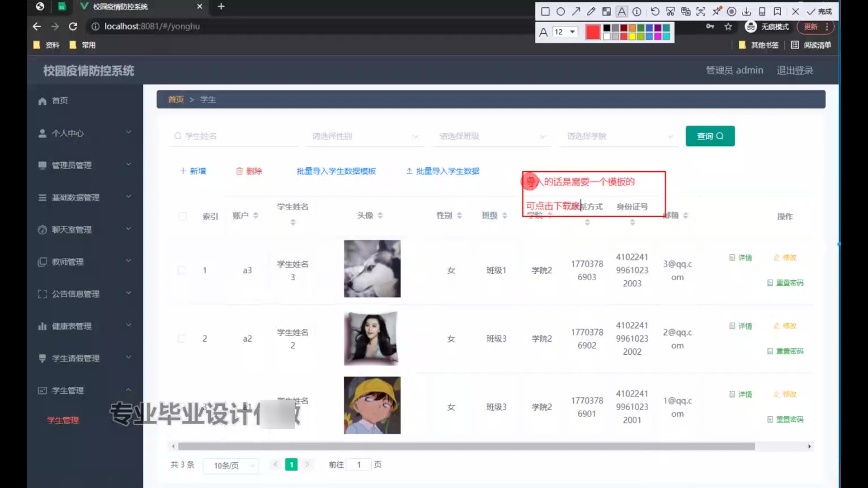
Task: Pin the screenshot to screen
Action: tap(717, 12)
